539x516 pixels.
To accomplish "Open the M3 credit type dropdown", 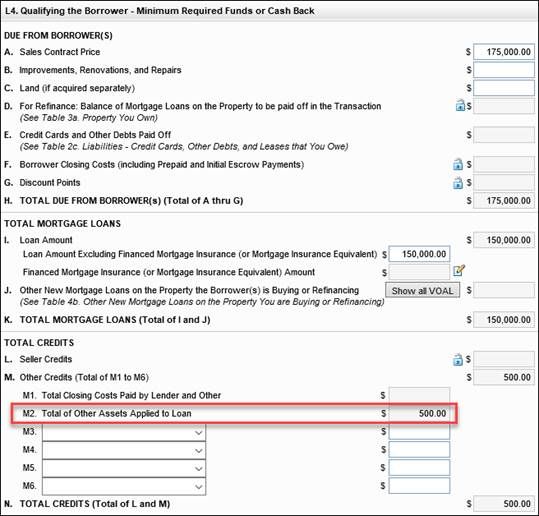I will click(x=124, y=432).
